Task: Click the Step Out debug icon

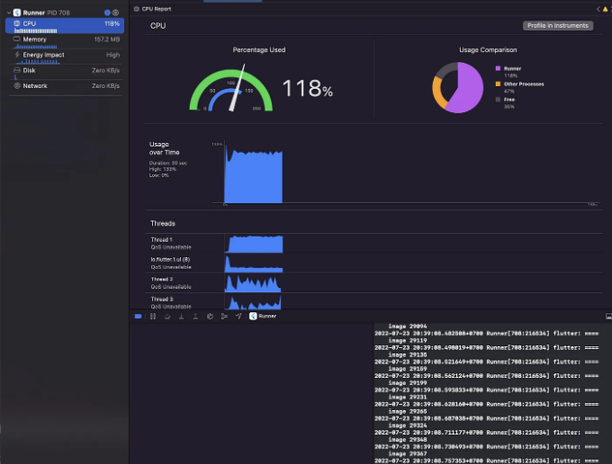Action: click(196, 316)
